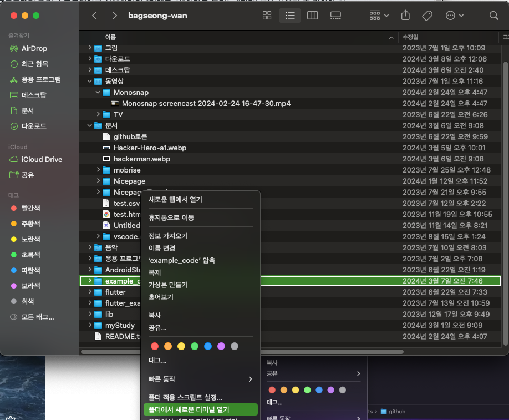Apply green tag dot in example_code menu

(195, 346)
